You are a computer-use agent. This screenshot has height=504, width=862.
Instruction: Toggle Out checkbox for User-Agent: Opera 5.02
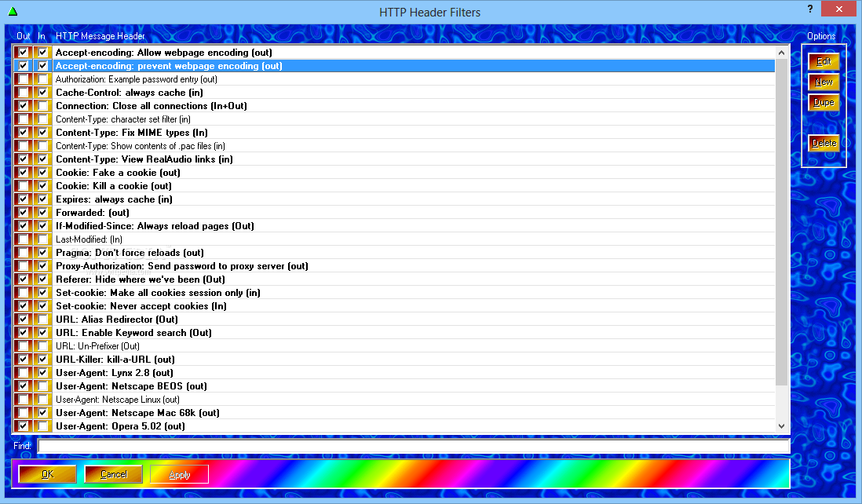pos(23,426)
